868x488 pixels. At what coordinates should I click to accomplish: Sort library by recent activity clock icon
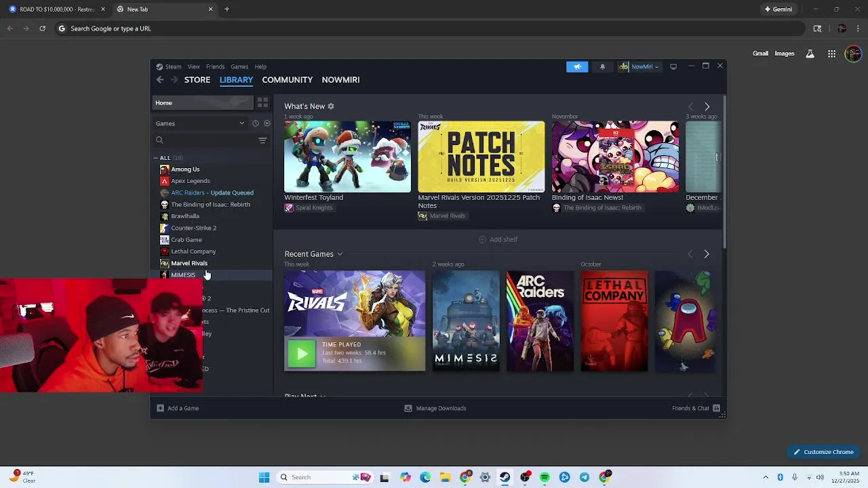(256, 123)
